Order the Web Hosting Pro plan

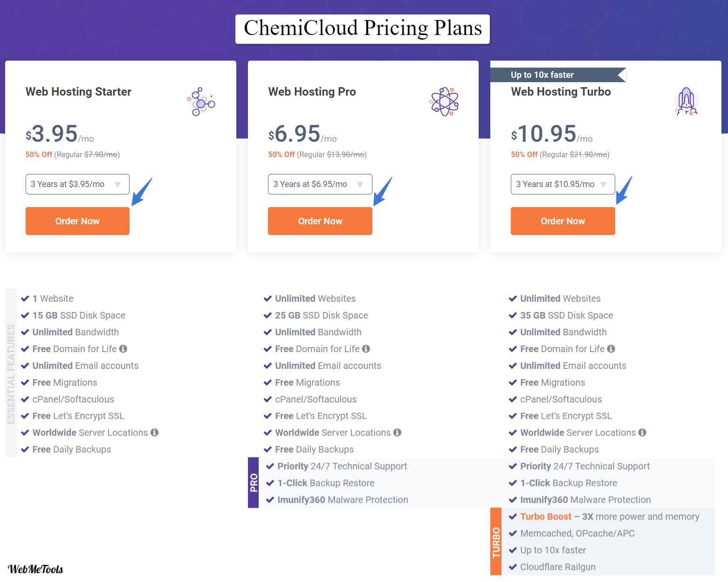[320, 221]
